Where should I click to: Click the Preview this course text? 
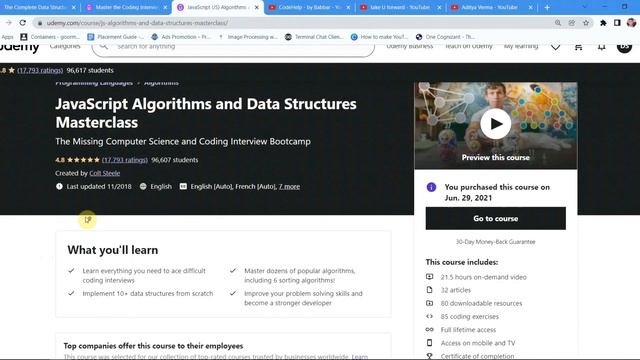click(x=496, y=158)
